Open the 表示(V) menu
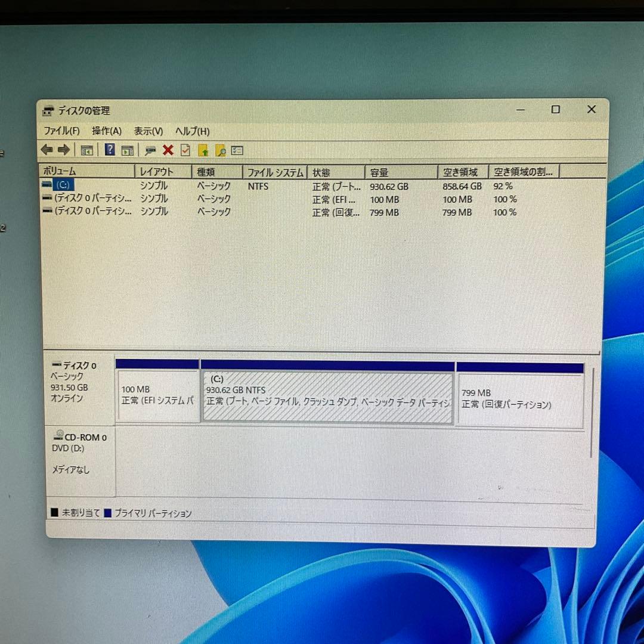Image resolution: width=644 pixels, height=644 pixels. point(149,131)
